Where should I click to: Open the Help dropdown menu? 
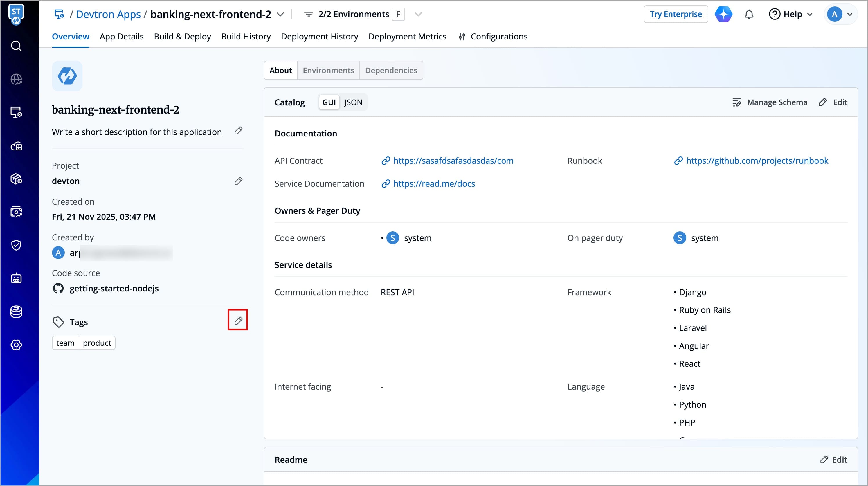(790, 15)
